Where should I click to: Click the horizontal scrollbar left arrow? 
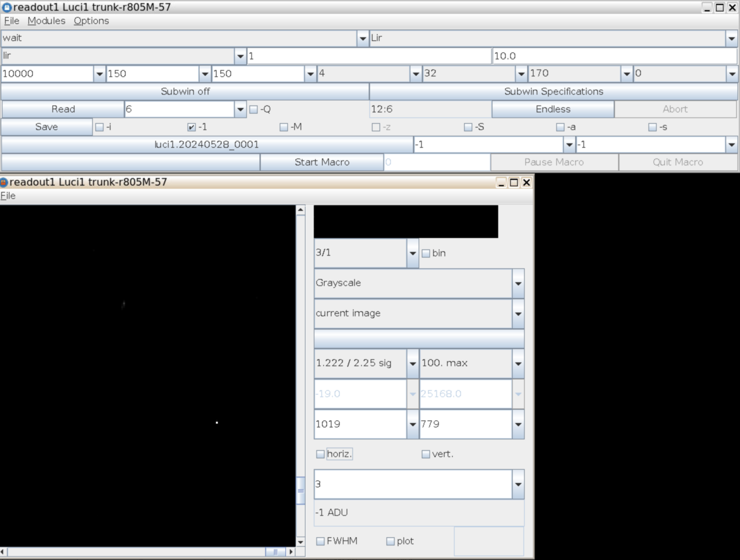pyautogui.click(x=3, y=552)
